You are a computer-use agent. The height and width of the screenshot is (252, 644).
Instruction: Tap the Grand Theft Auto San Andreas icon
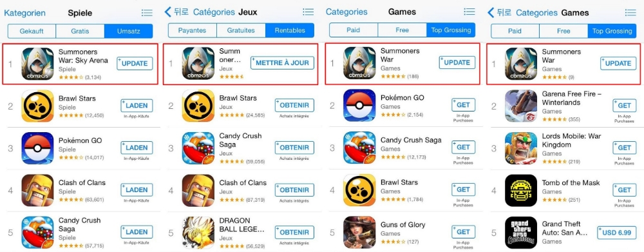click(x=521, y=233)
